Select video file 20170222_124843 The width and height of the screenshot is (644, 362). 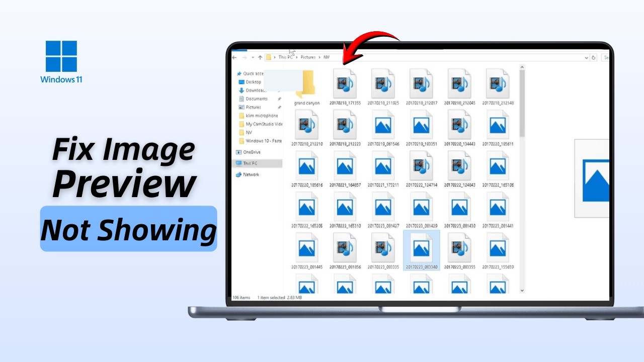click(459, 169)
